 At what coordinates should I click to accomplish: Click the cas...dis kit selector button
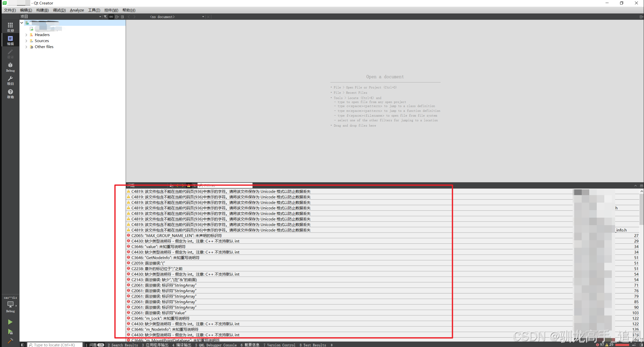(10, 304)
